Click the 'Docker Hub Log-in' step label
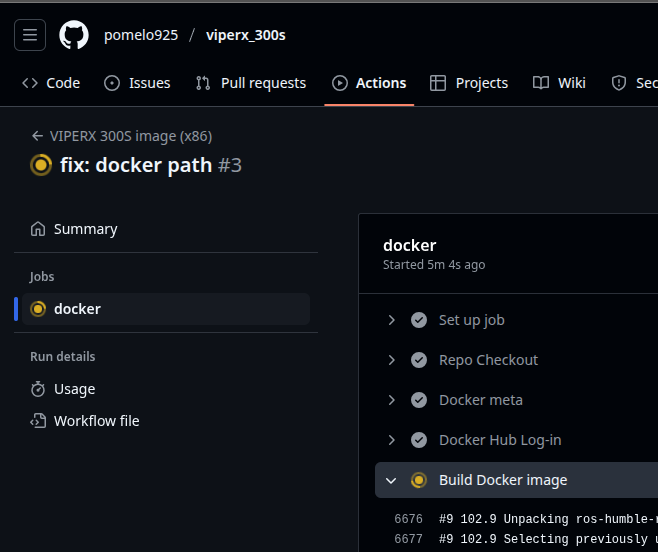This screenshot has height=552, width=658. point(500,440)
